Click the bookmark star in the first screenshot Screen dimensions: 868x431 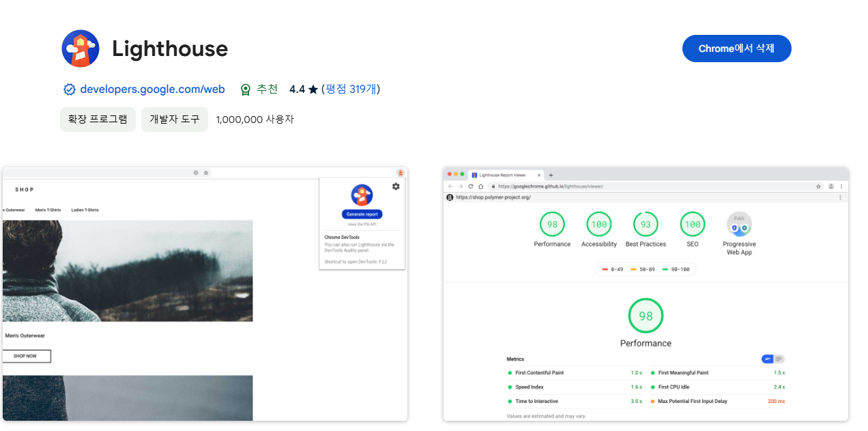(x=205, y=173)
